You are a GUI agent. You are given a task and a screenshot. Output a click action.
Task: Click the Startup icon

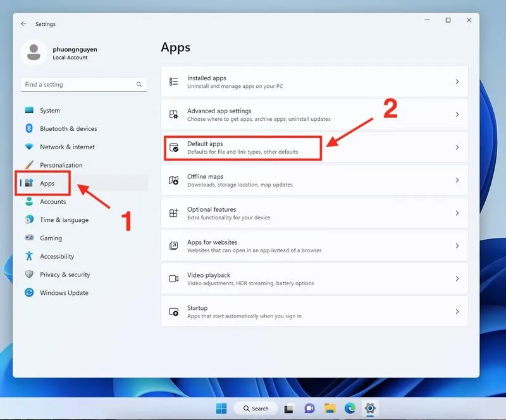click(x=173, y=312)
